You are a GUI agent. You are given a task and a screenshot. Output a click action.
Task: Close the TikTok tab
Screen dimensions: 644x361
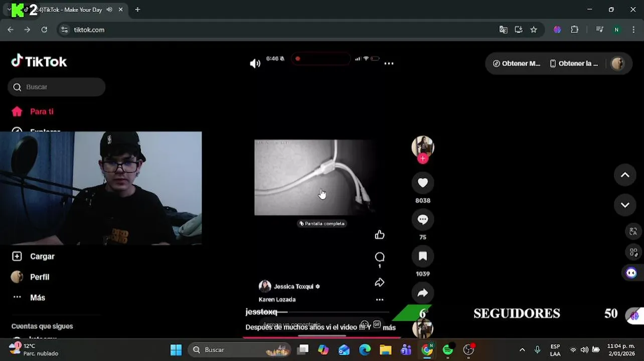point(120,10)
